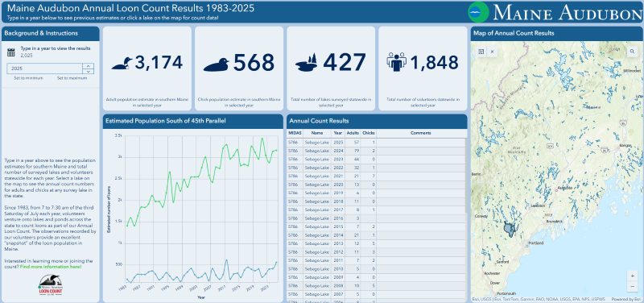Click chicks value 7 in 2021 row
Viewport: 644px width, 303px height.
point(374,176)
